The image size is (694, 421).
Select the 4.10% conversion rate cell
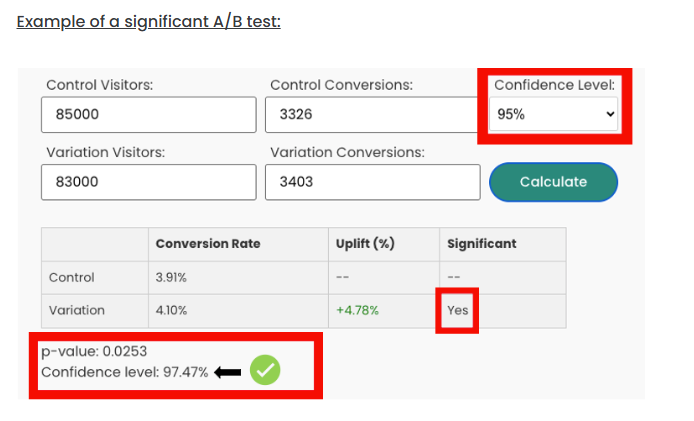(x=171, y=310)
